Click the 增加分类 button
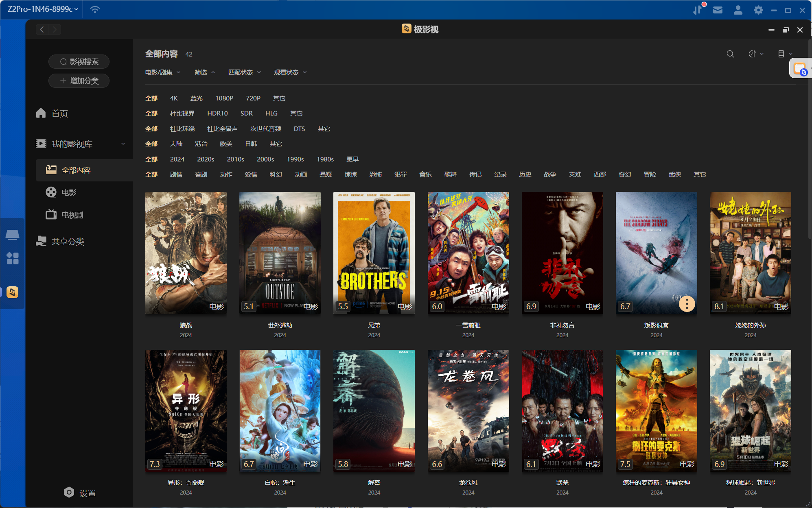The width and height of the screenshot is (812, 508). [79, 81]
